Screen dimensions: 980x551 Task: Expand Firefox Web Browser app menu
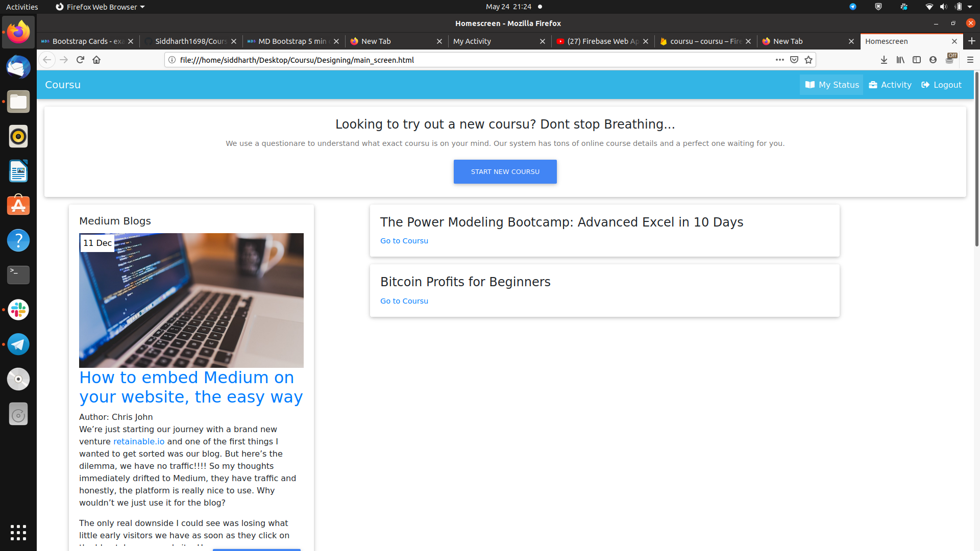[100, 7]
